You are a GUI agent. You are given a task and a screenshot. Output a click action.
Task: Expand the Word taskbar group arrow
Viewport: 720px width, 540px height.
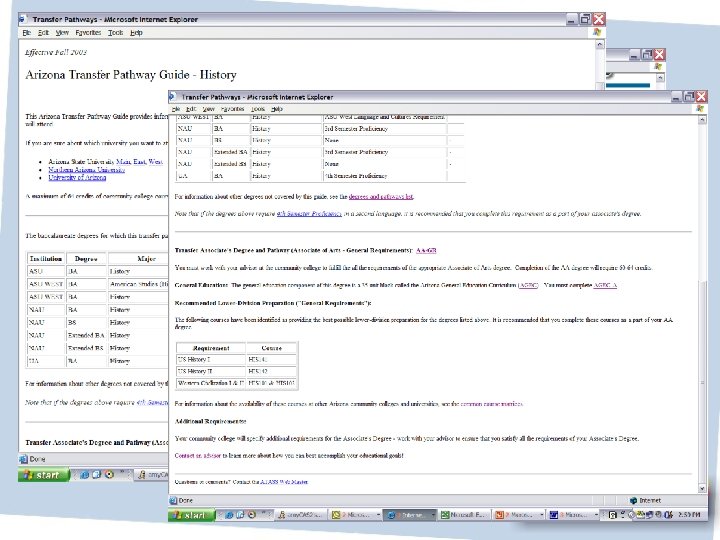pyautogui.click(x=596, y=515)
